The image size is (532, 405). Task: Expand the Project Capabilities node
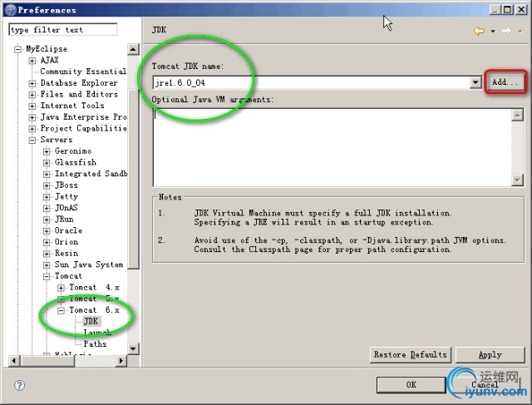(32, 129)
